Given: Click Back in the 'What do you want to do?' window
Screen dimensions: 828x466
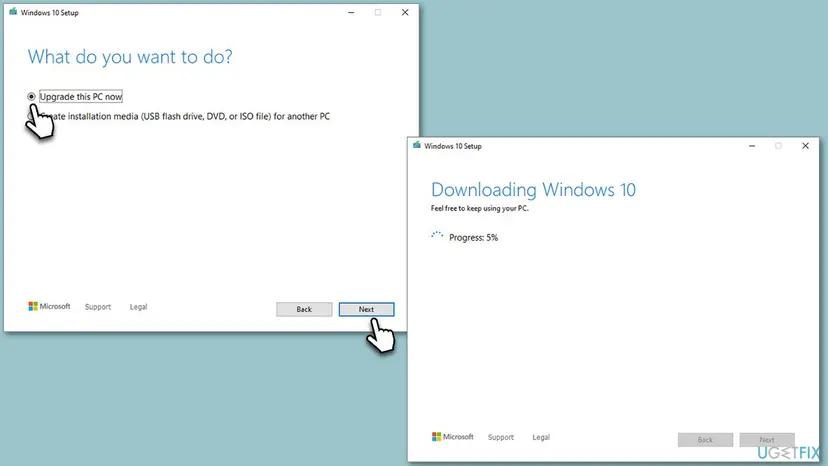Looking at the screenshot, I should pyautogui.click(x=304, y=309).
